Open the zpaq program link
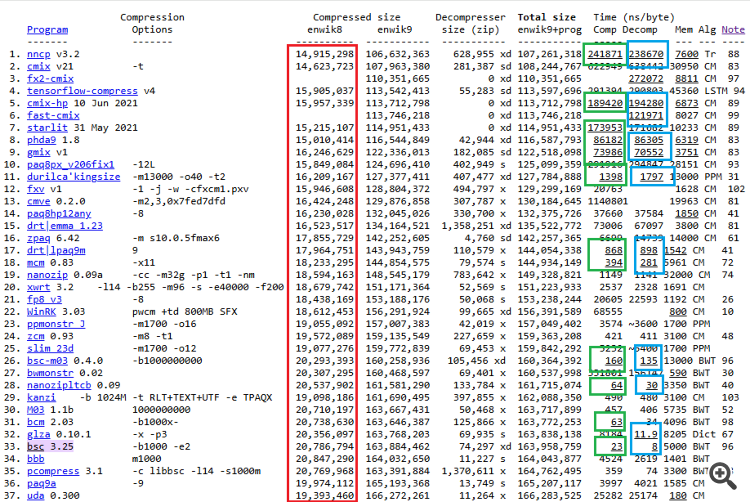The height and width of the screenshot is (502, 750). pos(38,238)
